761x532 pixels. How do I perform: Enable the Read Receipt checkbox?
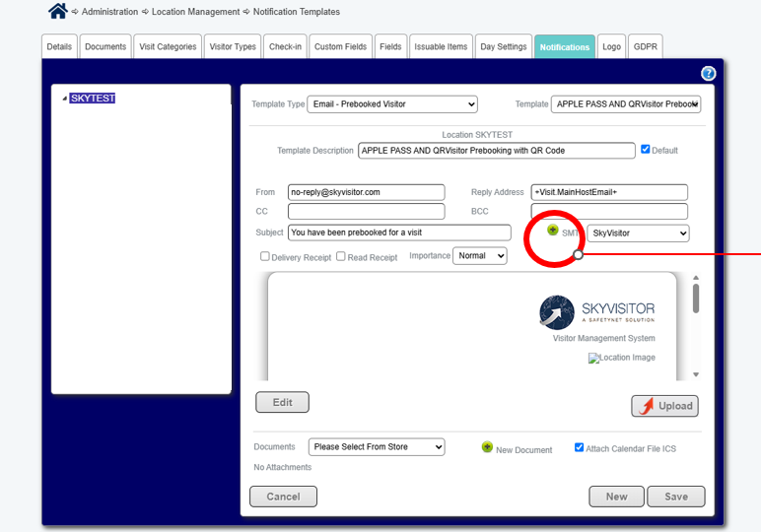[x=341, y=256]
